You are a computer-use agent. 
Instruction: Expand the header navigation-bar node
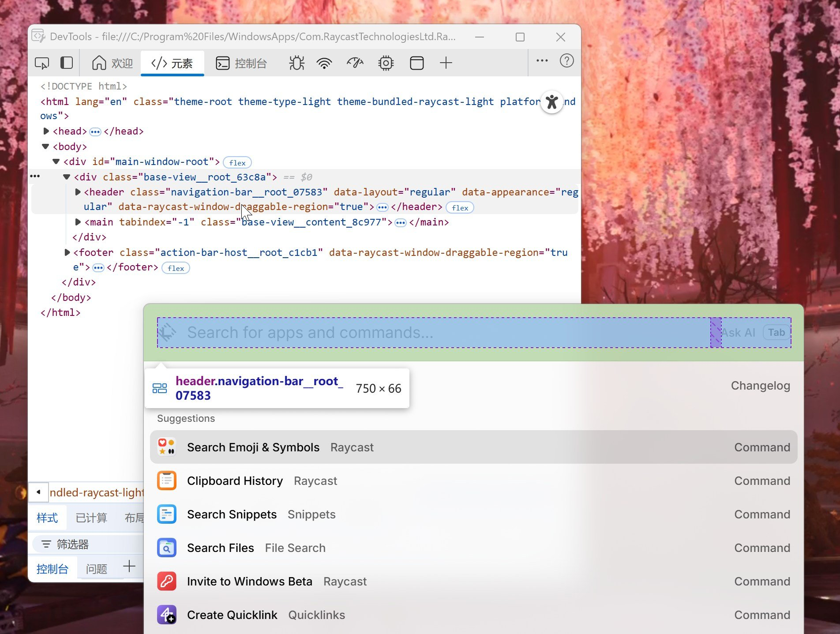point(78,192)
